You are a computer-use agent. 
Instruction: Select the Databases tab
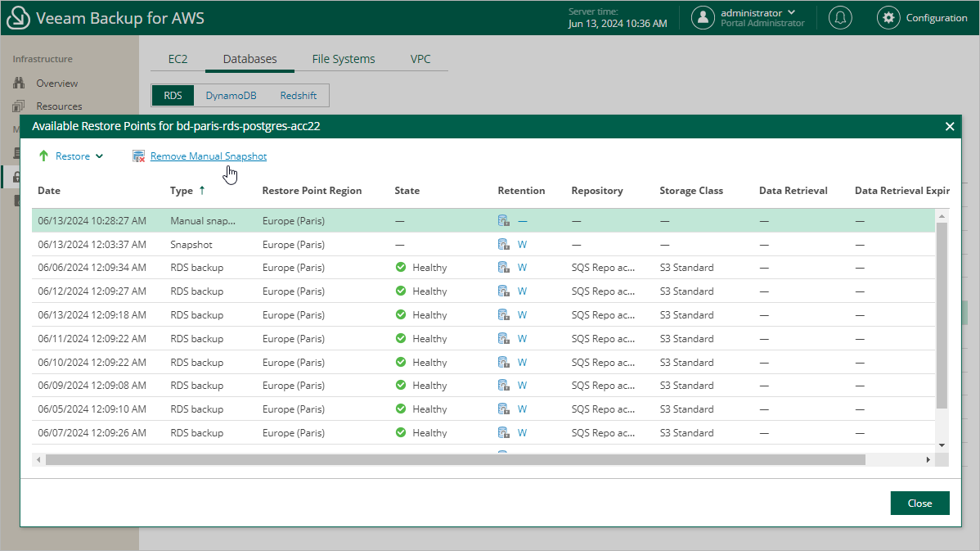(x=250, y=59)
